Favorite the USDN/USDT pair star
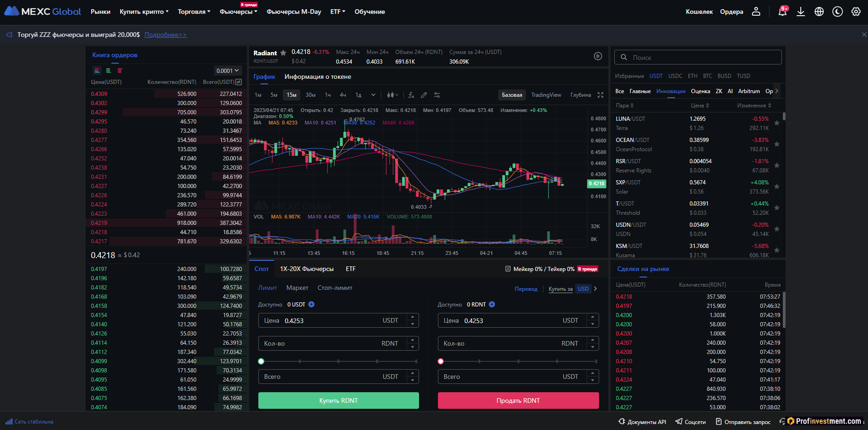The width and height of the screenshot is (868, 430). click(777, 229)
